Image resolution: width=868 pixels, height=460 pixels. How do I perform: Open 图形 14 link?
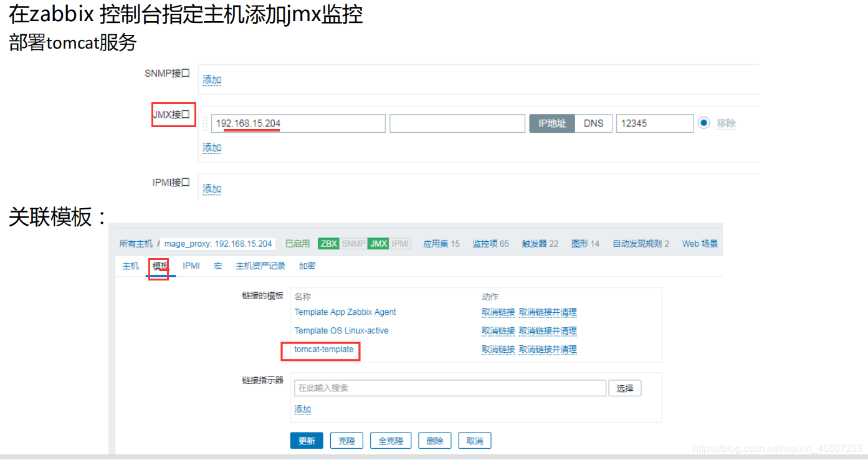tap(585, 244)
